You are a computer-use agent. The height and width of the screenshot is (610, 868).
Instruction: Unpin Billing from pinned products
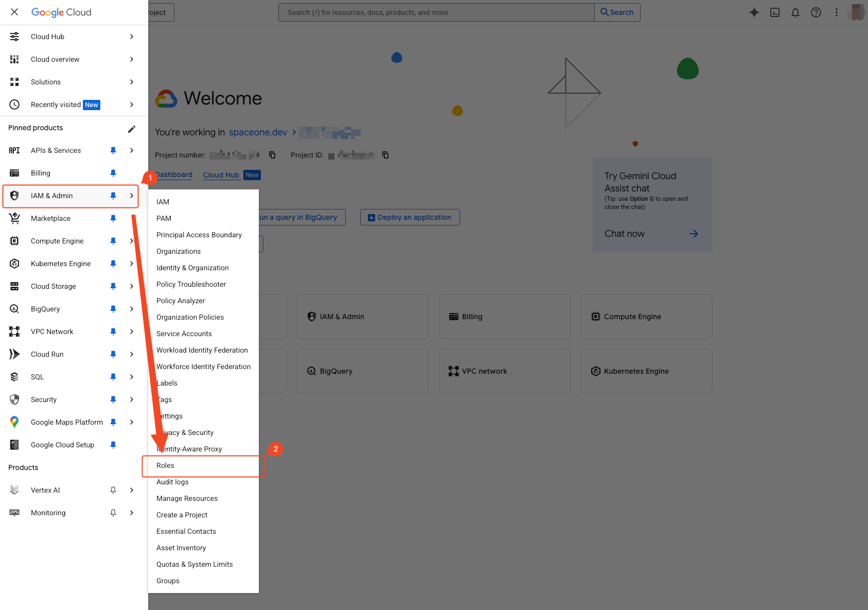click(x=113, y=173)
